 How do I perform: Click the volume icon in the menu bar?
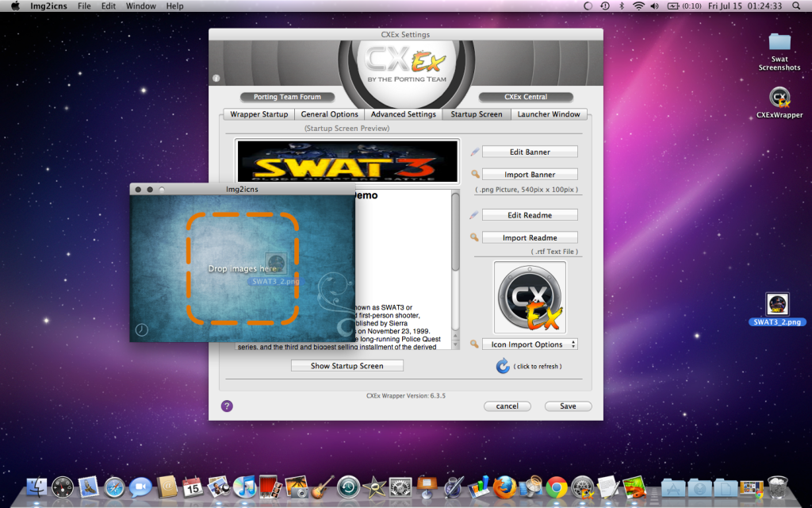click(x=654, y=6)
